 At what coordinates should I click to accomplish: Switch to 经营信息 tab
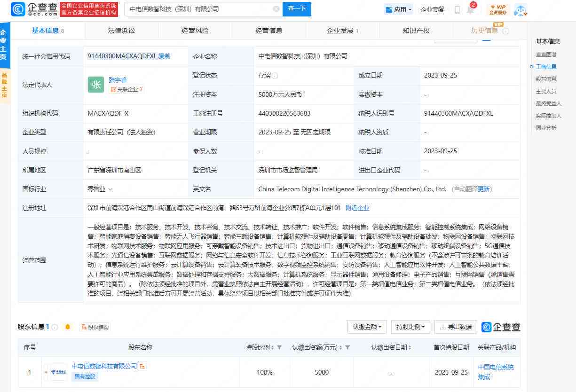[269, 31]
